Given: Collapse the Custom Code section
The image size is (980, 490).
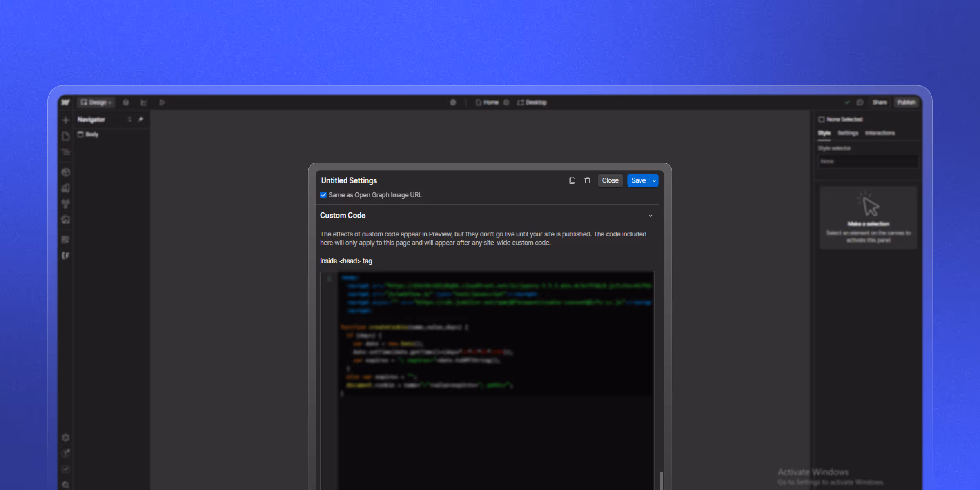Looking at the screenshot, I should pos(650,216).
